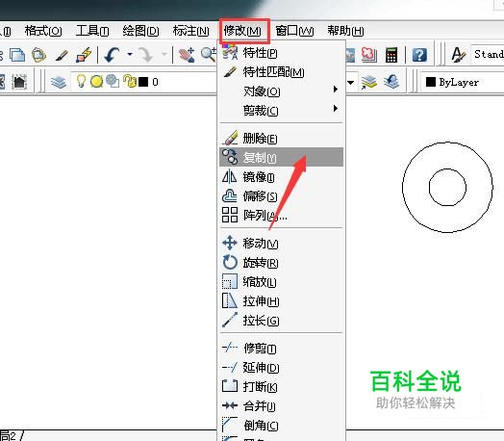Click the grayed Redo arrow icon
Viewport: 504px width, 441px height.
click(x=145, y=55)
